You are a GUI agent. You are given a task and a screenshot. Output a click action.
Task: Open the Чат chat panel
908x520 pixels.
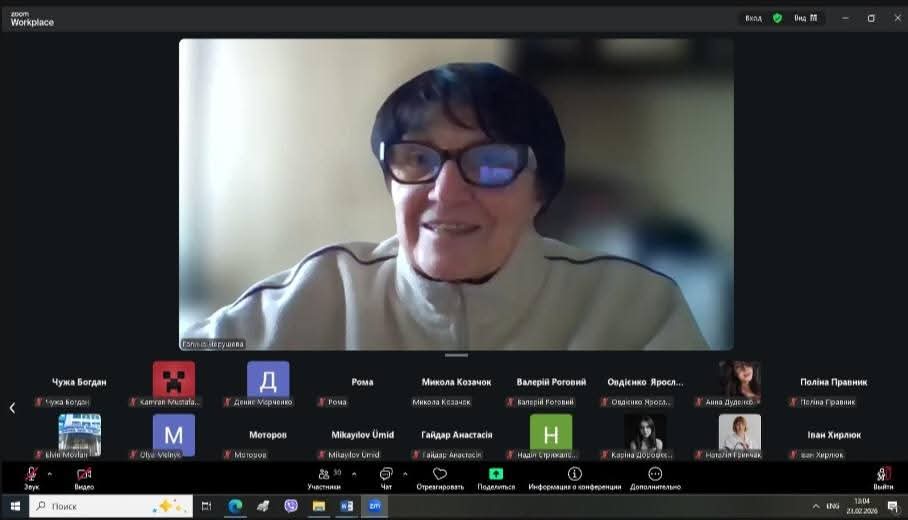[x=386, y=475]
